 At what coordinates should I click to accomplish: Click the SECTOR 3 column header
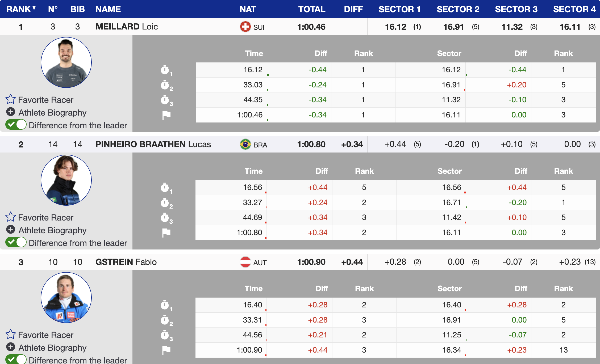pos(516,9)
